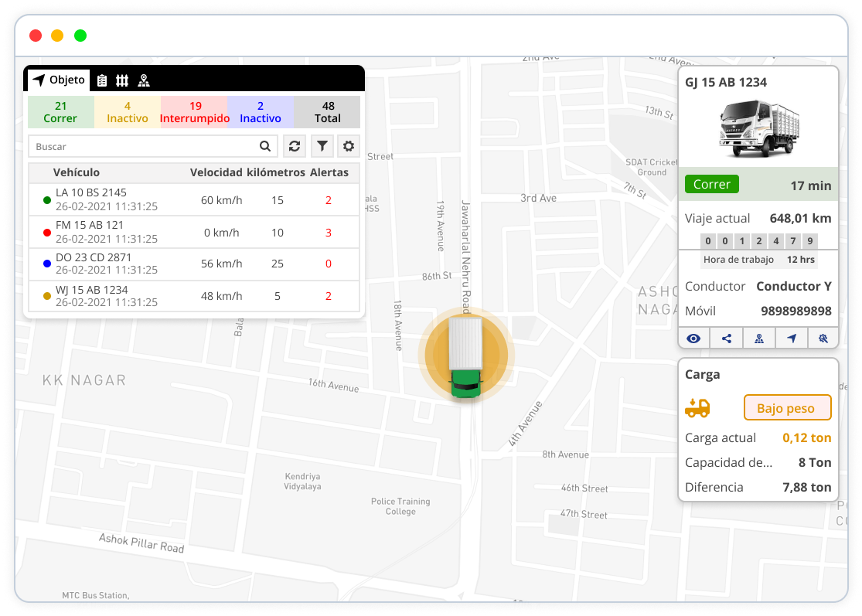Click the share icon on vehicle card
The width and height of the screenshot is (862, 616).
(x=726, y=338)
